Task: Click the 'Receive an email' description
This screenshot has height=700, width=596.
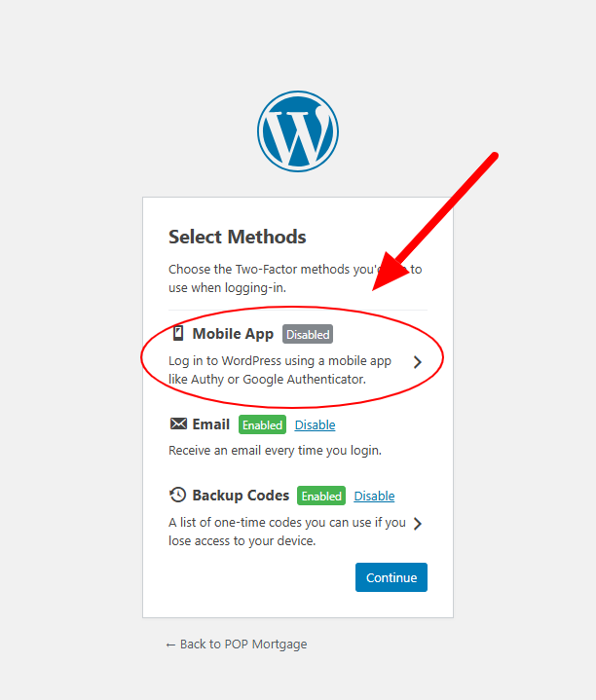Action: 275,451
